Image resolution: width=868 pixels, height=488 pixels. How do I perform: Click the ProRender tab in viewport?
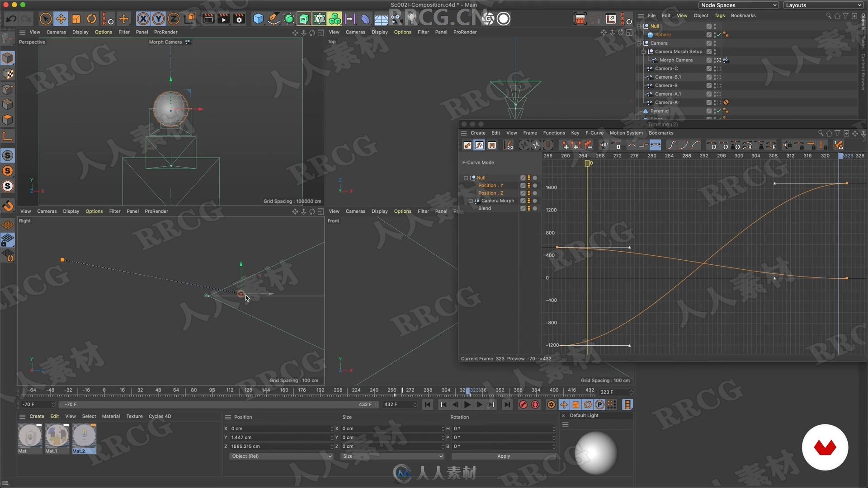point(165,32)
